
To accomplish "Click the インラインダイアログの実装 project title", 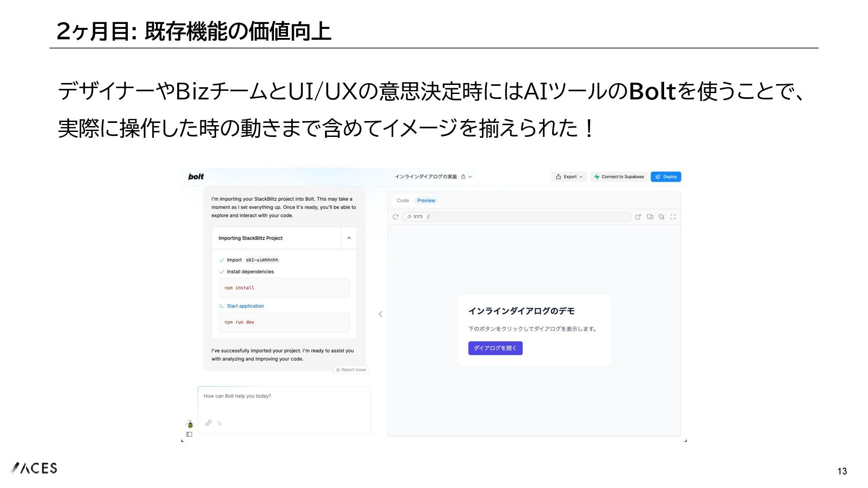I will click(x=426, y=177).
